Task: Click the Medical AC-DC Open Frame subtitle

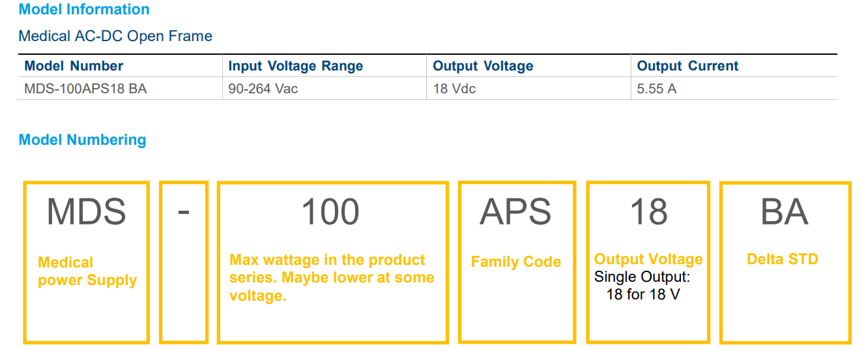Action: 115,36
